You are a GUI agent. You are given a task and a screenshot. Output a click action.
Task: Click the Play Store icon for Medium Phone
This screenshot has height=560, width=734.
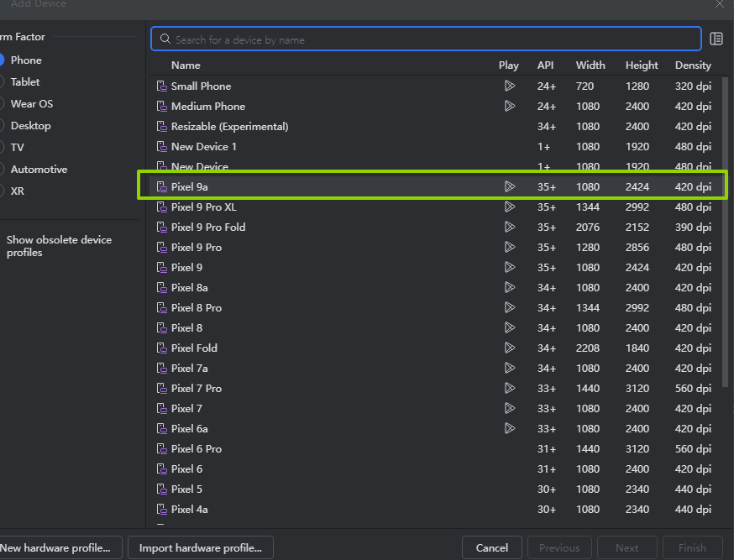click(x=510, y=106)
